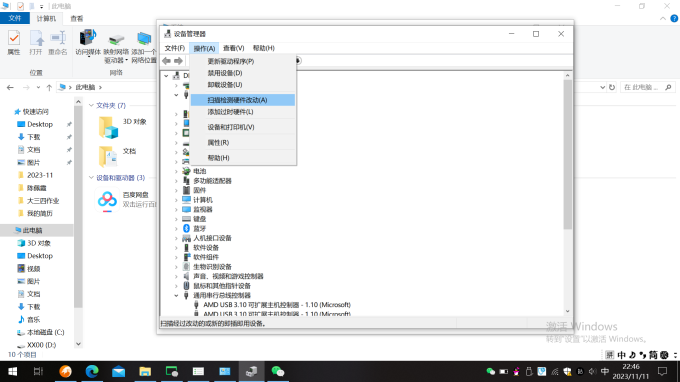Open 我的简历 folder in sidebar
The height and width of the screenshot is (382, 680).
[40, 213]
